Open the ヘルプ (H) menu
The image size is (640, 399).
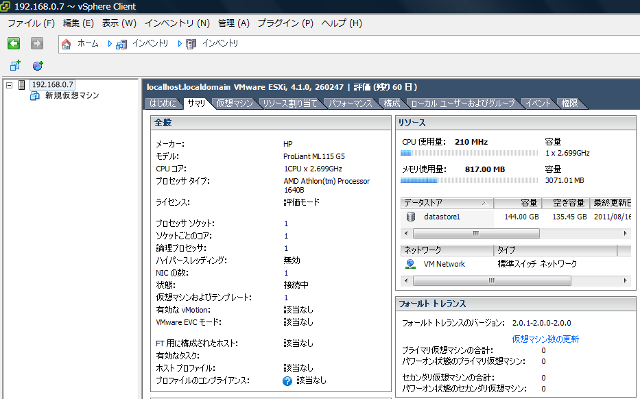[x=342, y=23]
